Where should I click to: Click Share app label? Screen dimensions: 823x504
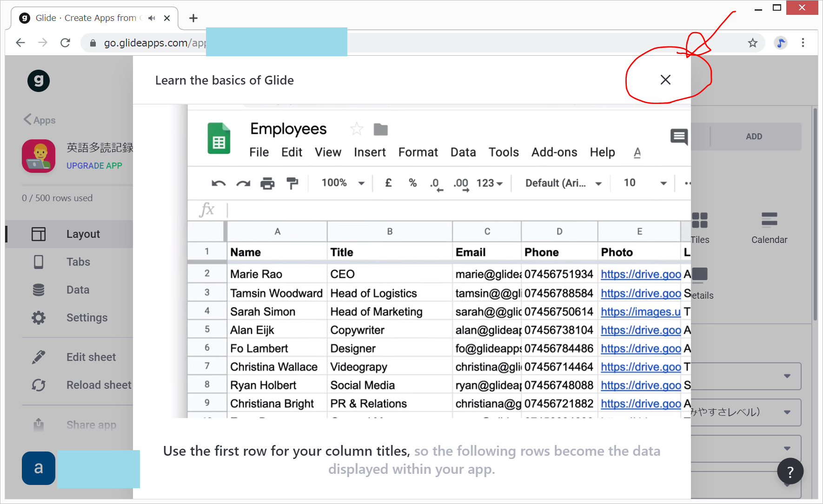(91, 425)
